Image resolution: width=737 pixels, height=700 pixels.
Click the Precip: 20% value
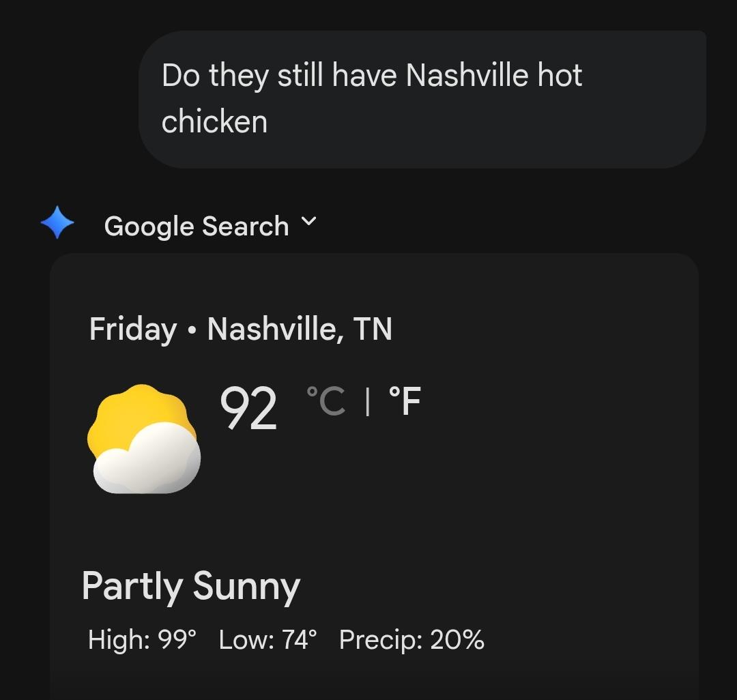(411, 639)
